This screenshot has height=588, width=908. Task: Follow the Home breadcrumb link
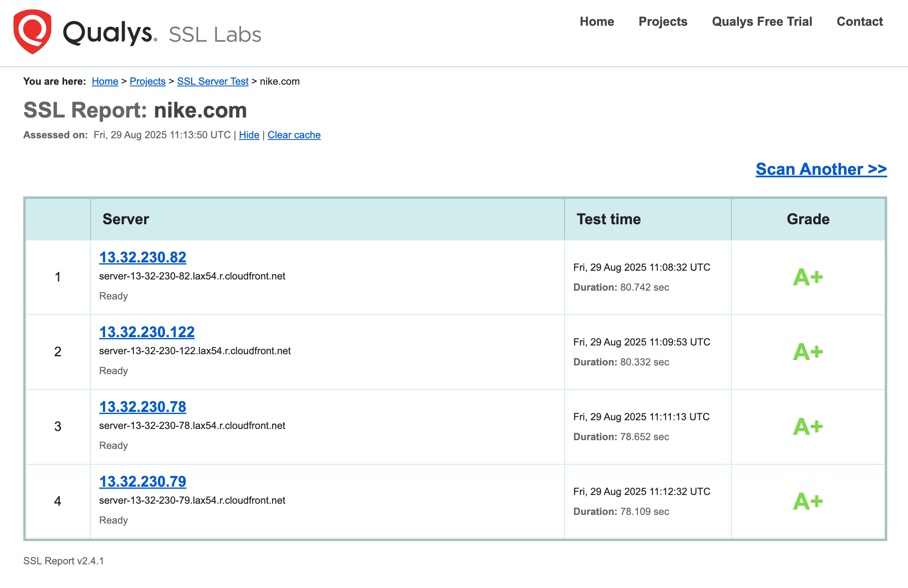[105, 81]
